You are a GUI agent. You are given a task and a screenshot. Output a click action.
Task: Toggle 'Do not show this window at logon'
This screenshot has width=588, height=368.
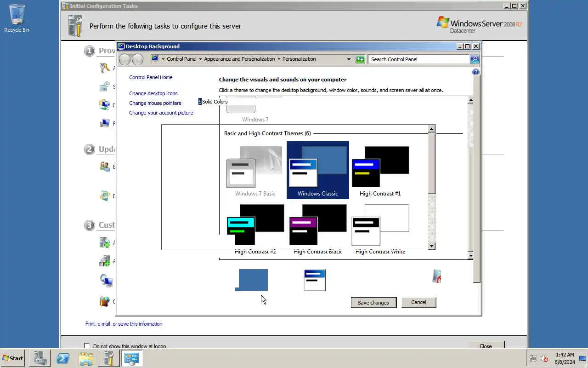click(87, 345)
